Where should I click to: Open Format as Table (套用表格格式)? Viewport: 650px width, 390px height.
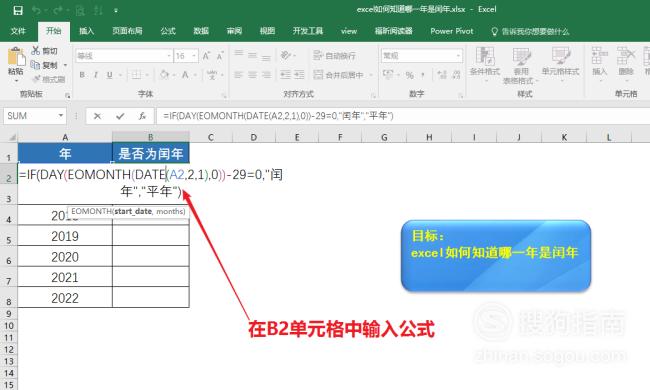click(x=521, y=65)
